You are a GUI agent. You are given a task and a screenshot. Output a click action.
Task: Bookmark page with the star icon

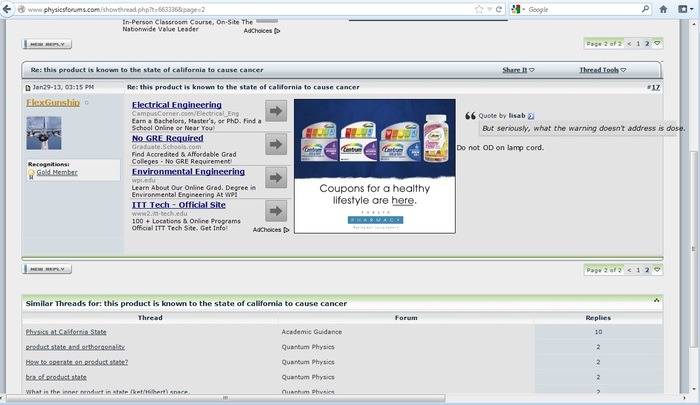tap(479, 9)
